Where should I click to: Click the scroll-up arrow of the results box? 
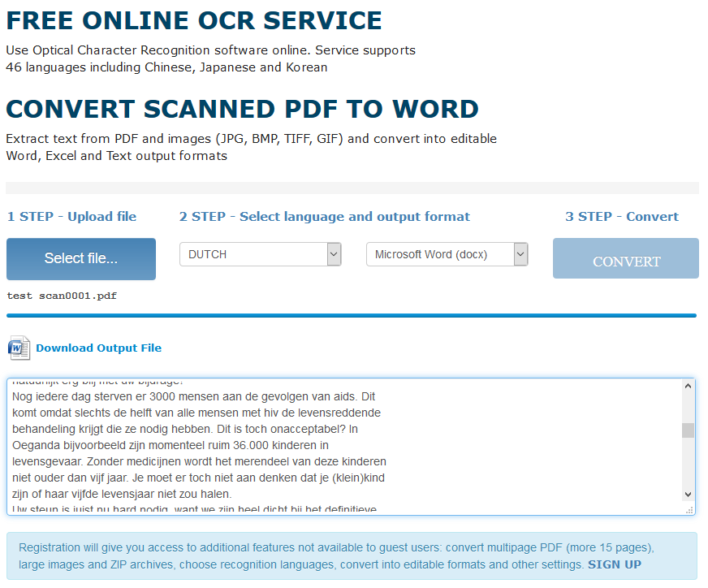pos(689,384)
